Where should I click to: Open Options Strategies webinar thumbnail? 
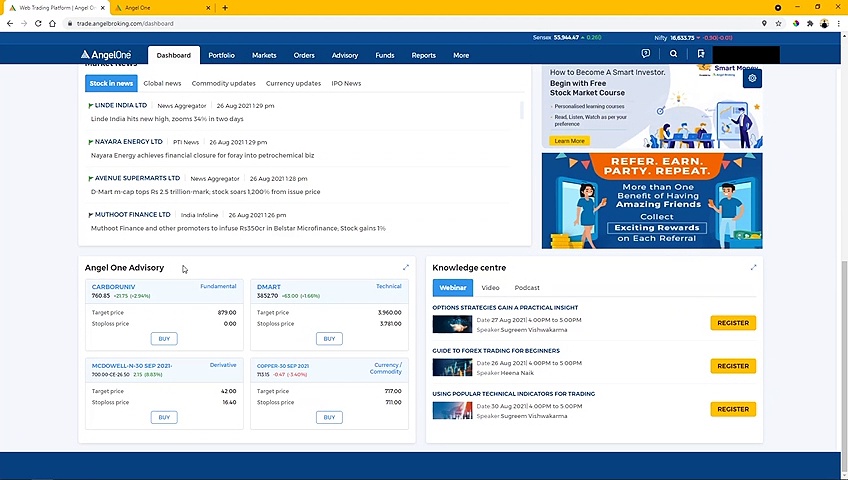pos(452,324)
